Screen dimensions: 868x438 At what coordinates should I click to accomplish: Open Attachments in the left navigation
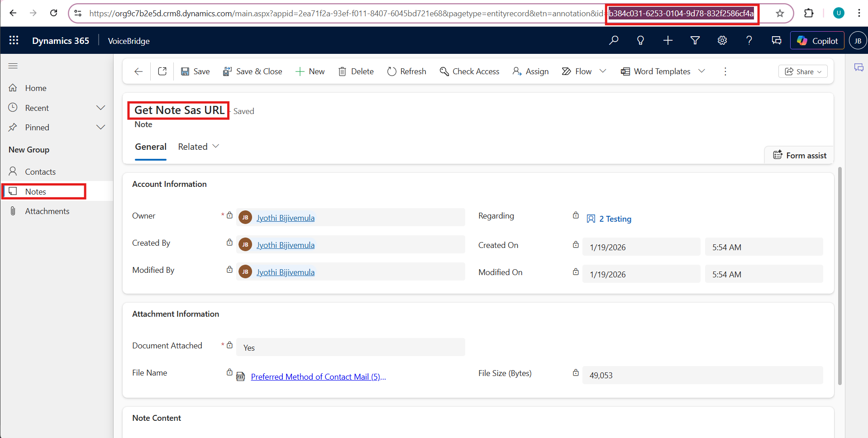(x=47, y=211)
